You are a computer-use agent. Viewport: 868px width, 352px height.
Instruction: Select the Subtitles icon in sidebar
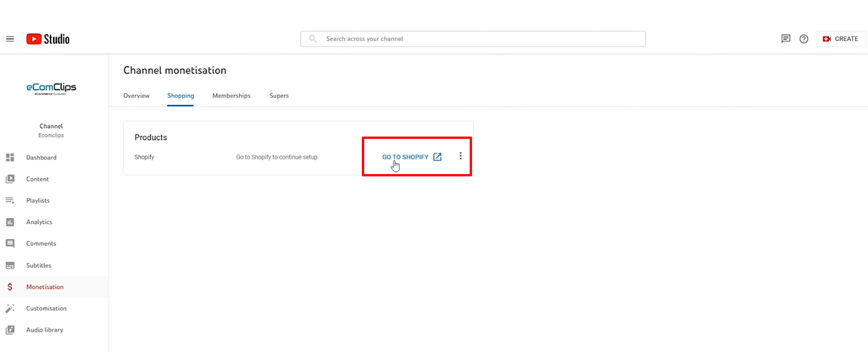tap(10, 265)
